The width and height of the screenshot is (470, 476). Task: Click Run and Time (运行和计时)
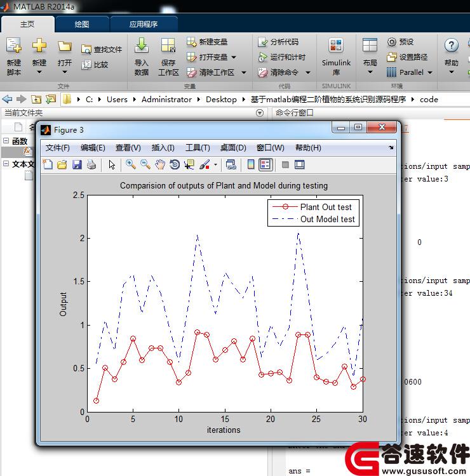tap(281, 57)
